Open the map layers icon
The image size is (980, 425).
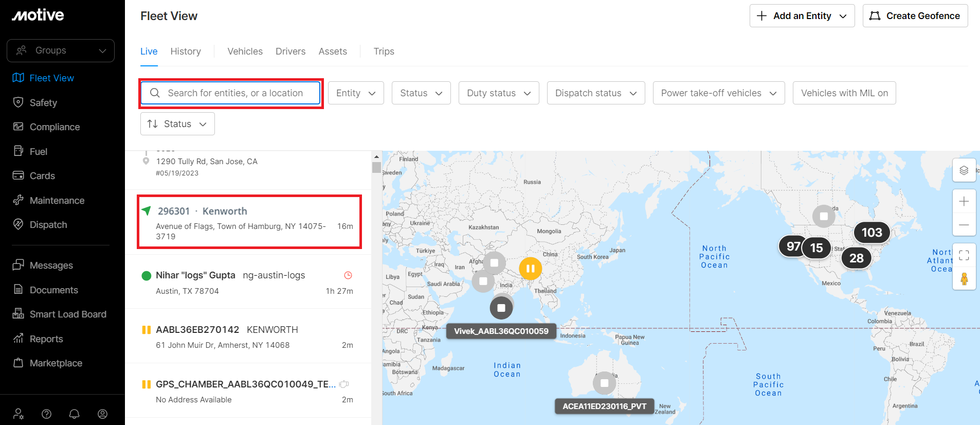[x=964, y=170]
